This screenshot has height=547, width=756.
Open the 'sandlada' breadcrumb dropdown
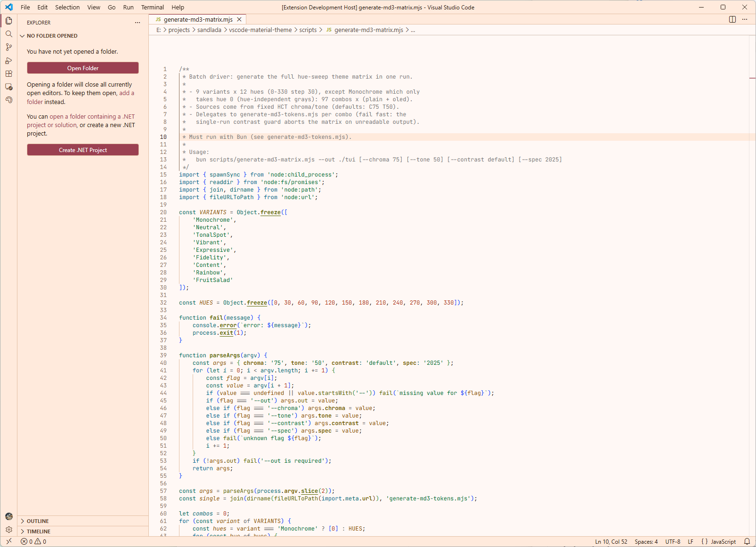click(209, 30)
